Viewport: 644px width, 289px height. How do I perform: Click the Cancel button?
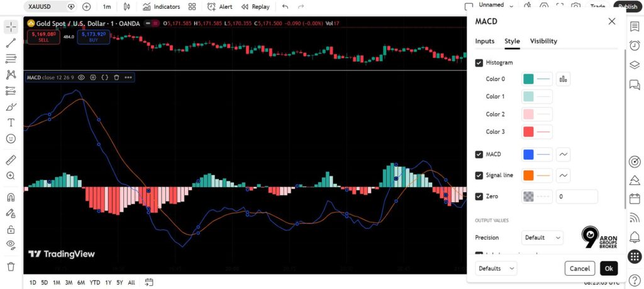tap(579, 268)
